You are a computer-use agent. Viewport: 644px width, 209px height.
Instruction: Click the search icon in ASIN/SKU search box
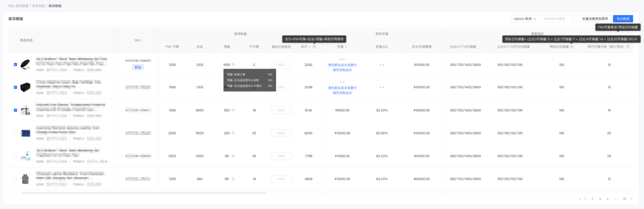click(x=573, y=19)
